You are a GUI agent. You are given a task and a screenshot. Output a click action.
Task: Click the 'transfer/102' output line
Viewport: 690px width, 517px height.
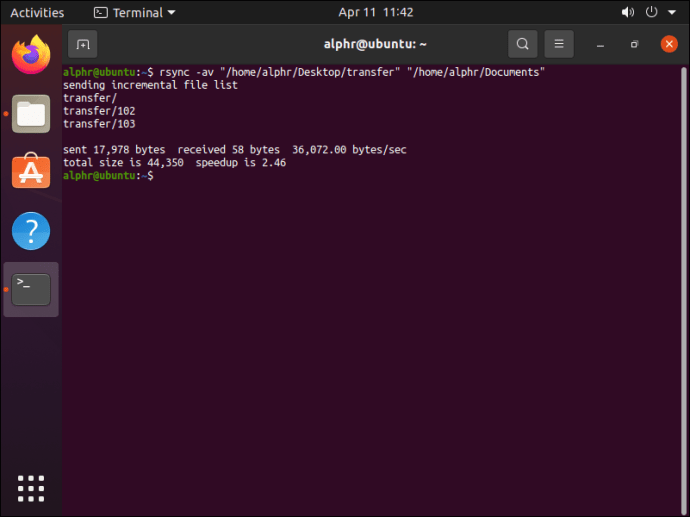tap(99, 111)
